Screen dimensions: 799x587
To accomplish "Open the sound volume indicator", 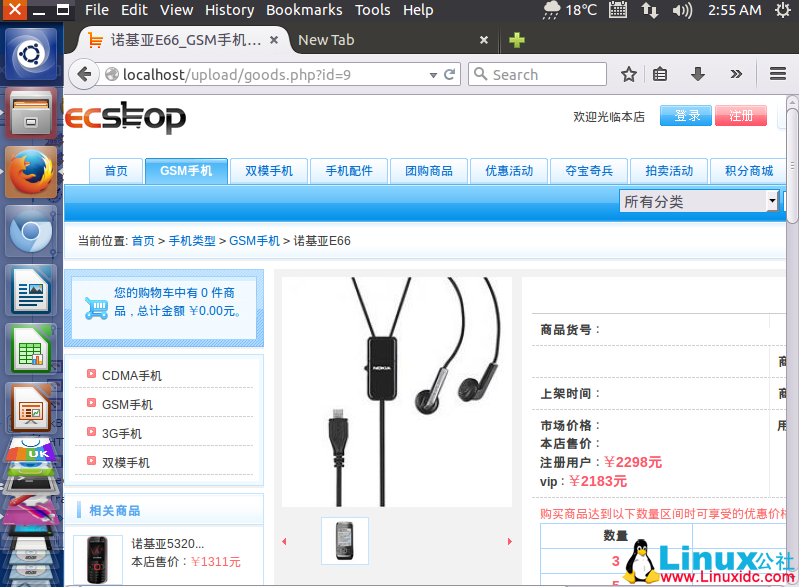I will click(682, 10).
